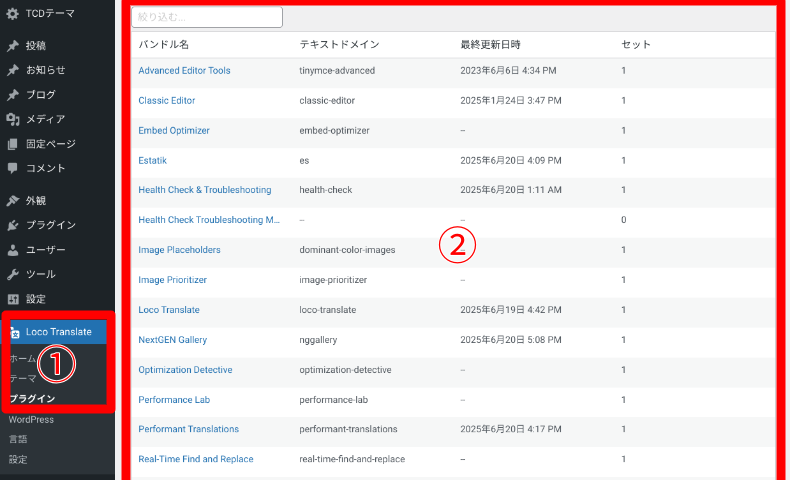Click the dominant-color-images text domain
This screenshot has width=790, height=480.
(x=347, y=250)
